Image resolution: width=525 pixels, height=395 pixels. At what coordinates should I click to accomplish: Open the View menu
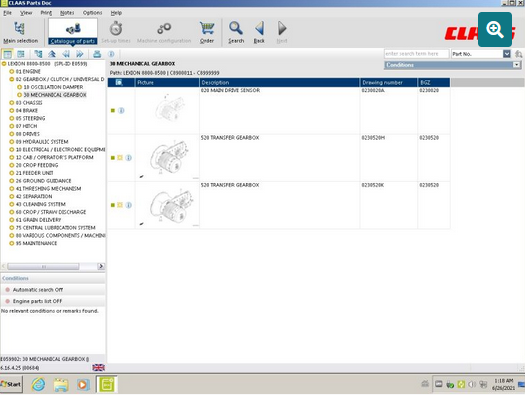coord(26,13)
